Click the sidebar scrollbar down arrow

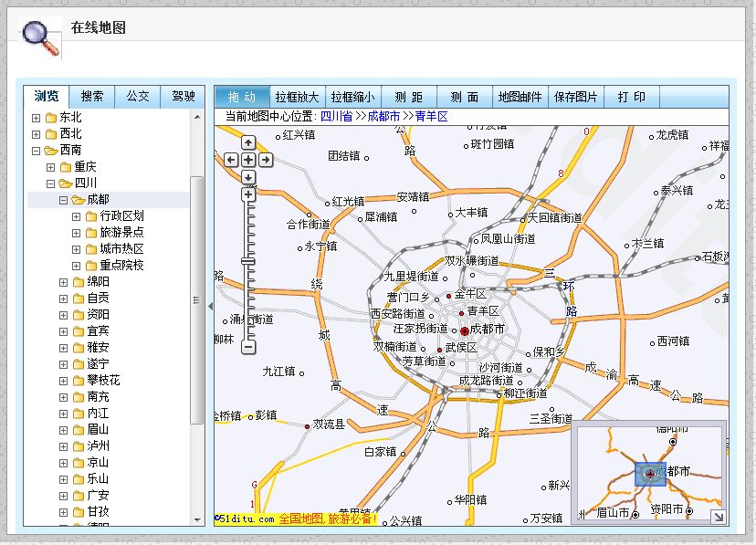197,520
